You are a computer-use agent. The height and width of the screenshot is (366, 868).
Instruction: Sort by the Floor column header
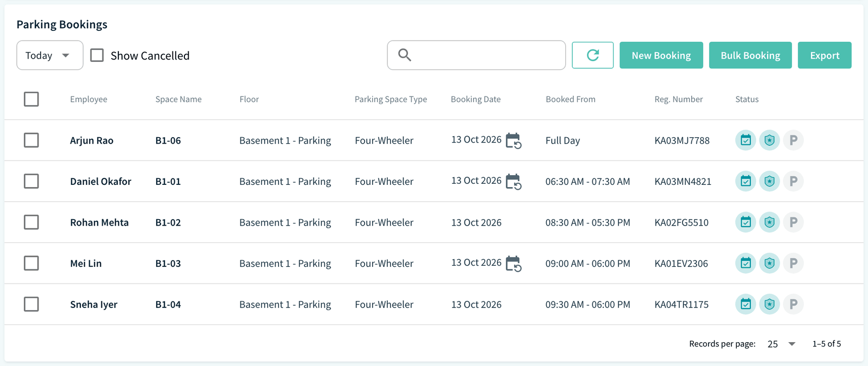click(249, 99)
